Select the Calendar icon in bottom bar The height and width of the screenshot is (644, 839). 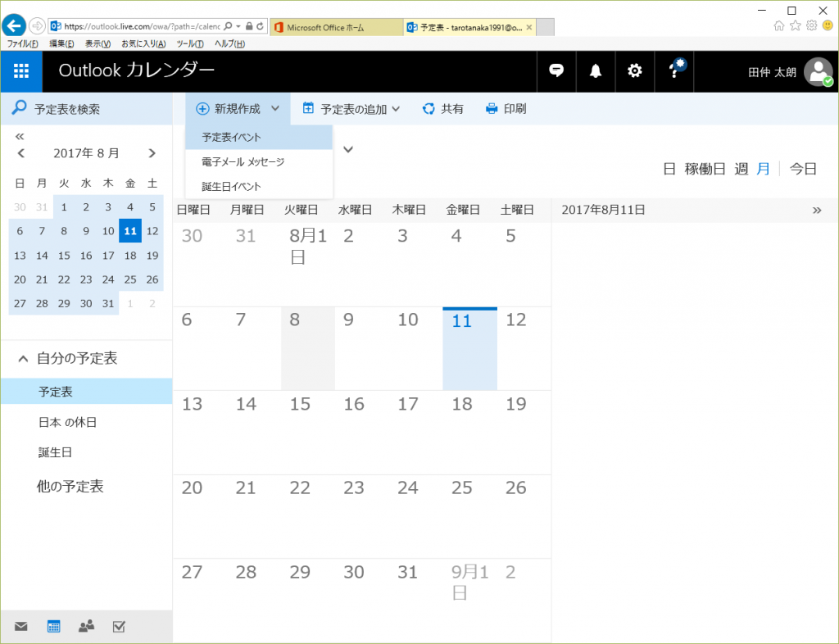pyautogui.click(x=53, y=626)
